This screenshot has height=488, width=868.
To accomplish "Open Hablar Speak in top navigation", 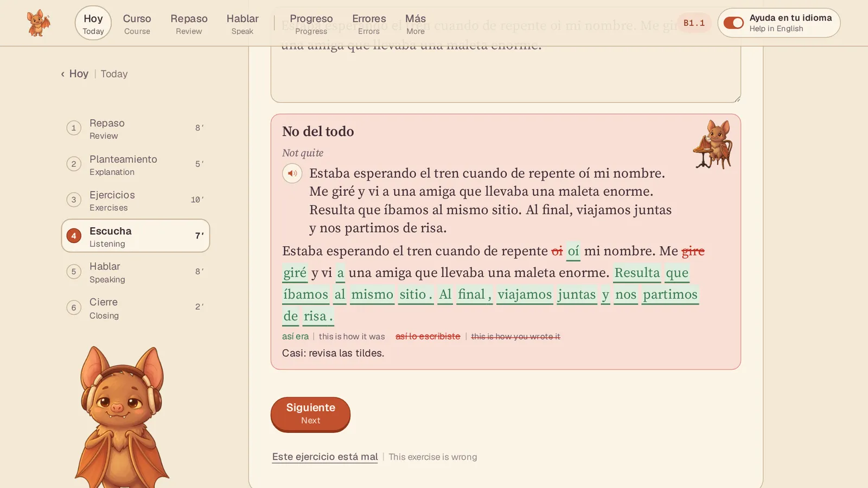I will coord(242,24).
